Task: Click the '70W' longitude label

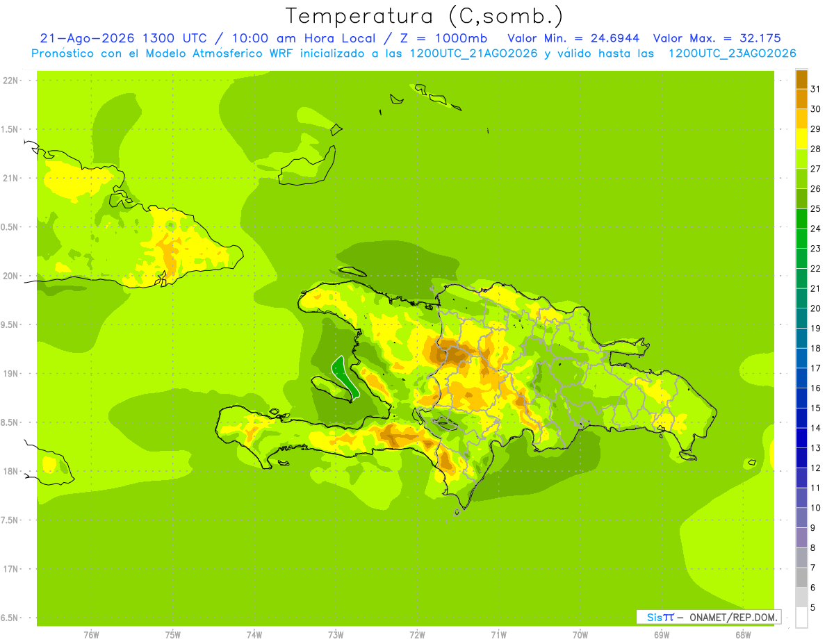Action: point(580,635)
